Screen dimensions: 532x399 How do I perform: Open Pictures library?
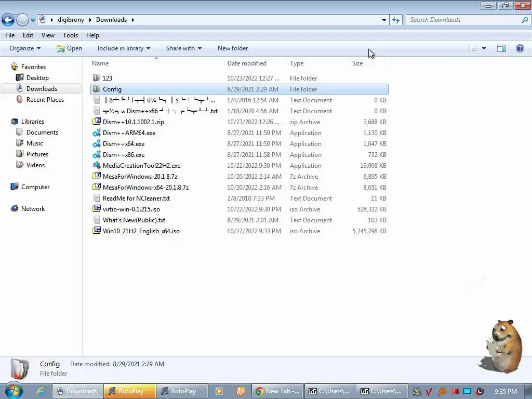pos(37,154)
